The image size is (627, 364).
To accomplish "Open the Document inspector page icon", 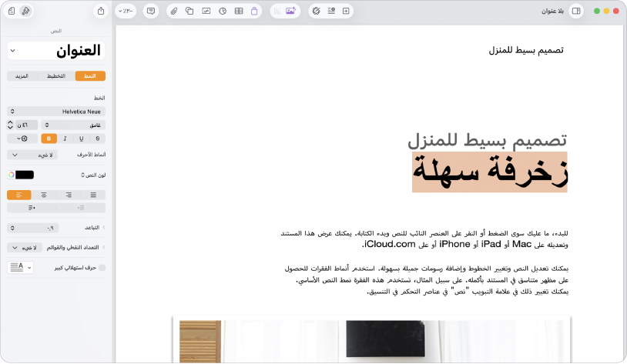I will click(x=12, y=12).
